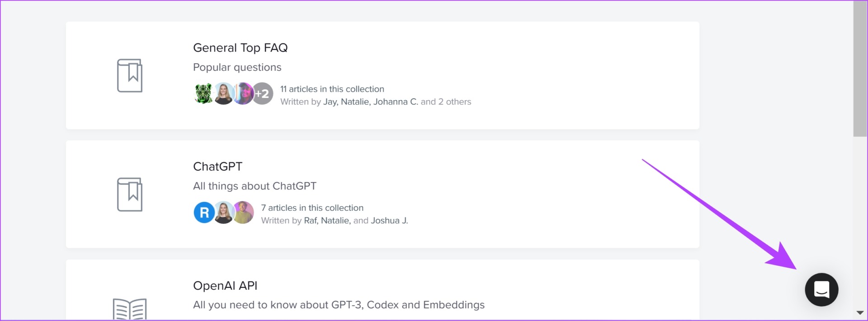Click the GPT-3, Codex and Embeddings description

tap(339, 305)
